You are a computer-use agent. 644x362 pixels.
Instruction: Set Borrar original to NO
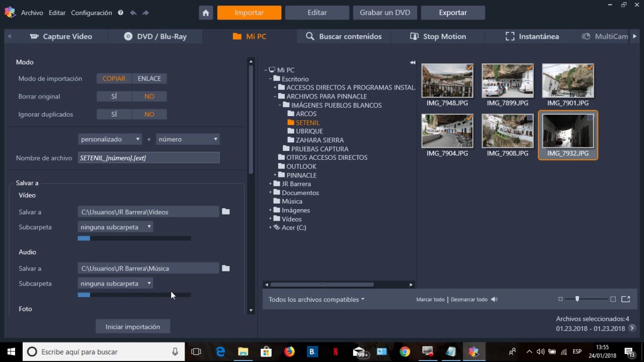tap(149, 96)
